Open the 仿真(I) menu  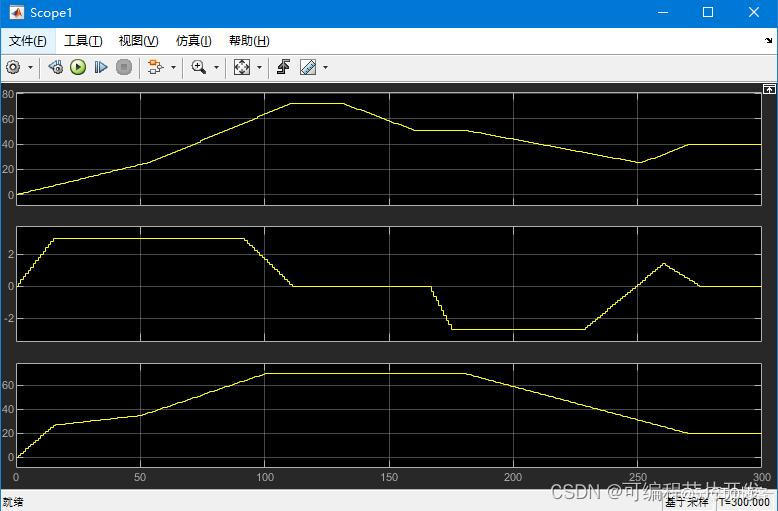[194, 41]
